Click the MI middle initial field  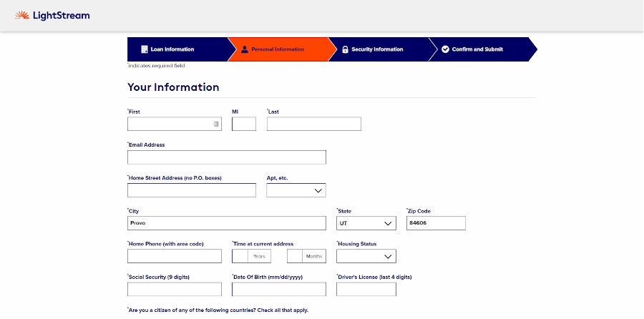(x=244, y=124)
